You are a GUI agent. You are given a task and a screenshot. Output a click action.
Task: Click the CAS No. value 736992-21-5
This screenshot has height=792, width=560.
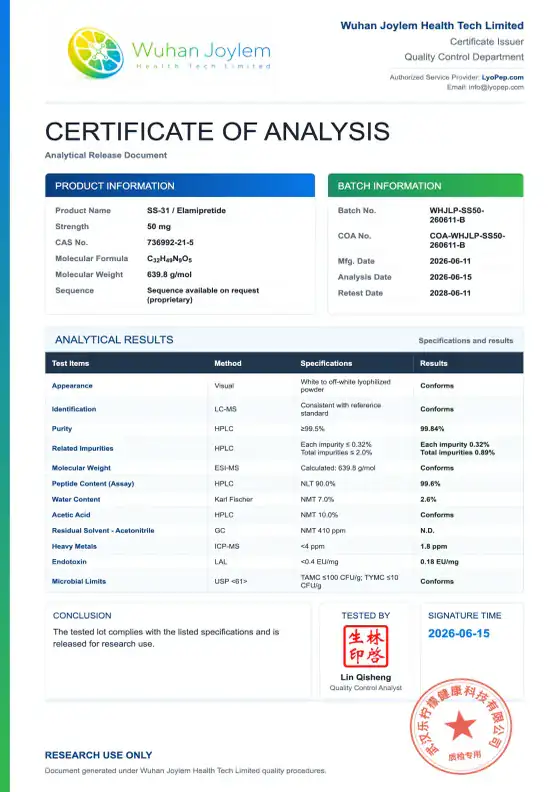coord(170,242)
